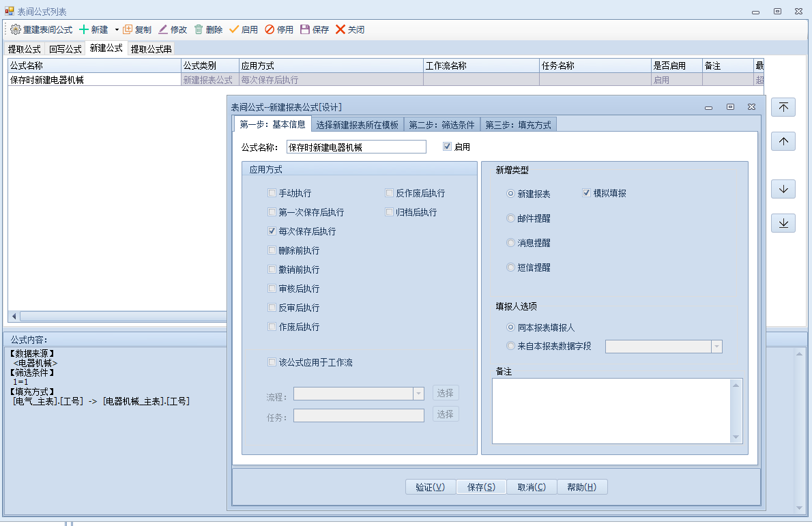Click the 保存 floppy disk icon in toolbar
This screenshot has width=812, height=526.
[x=305, y=29]
